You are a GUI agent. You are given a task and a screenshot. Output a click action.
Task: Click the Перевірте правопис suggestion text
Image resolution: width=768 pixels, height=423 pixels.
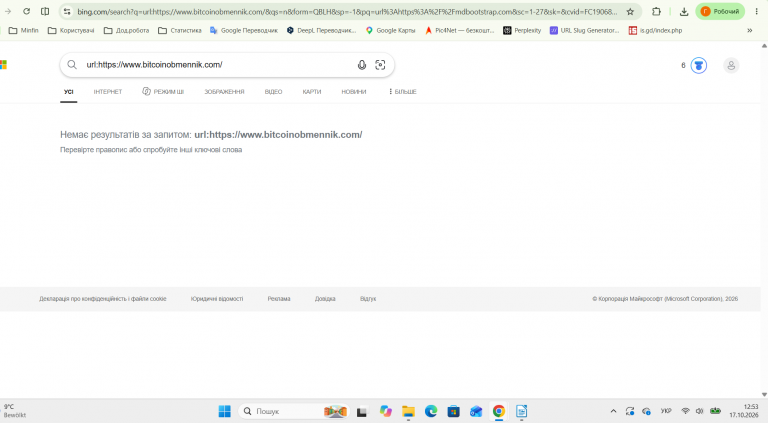pyautogui.click(x=151, y=150)
